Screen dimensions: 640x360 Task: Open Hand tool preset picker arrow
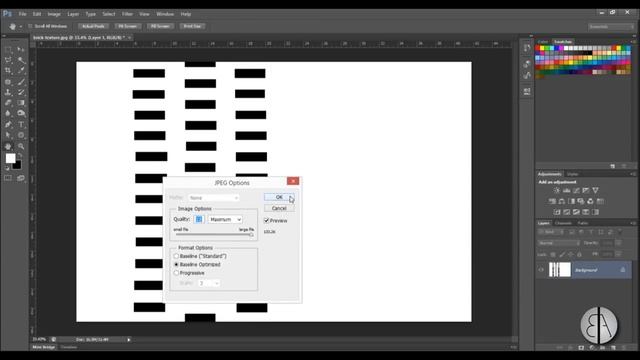click(x=21, y=27)
